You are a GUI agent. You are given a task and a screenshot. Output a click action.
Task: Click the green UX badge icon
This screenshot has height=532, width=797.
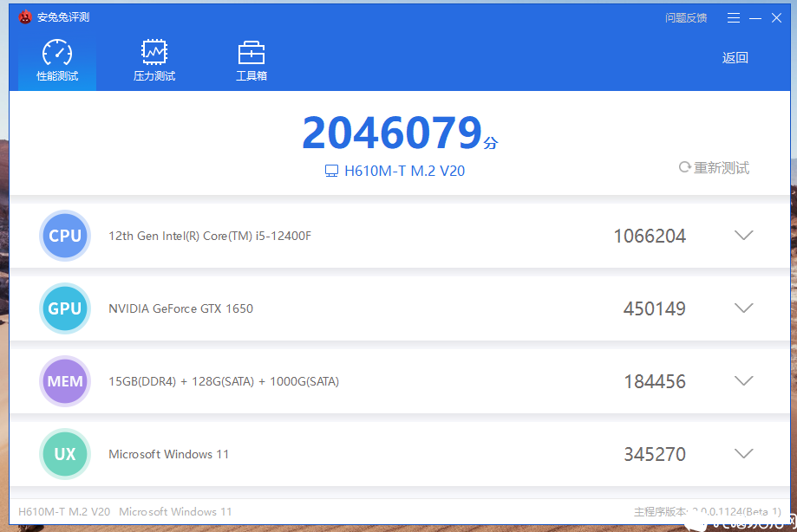click(65, 454)
